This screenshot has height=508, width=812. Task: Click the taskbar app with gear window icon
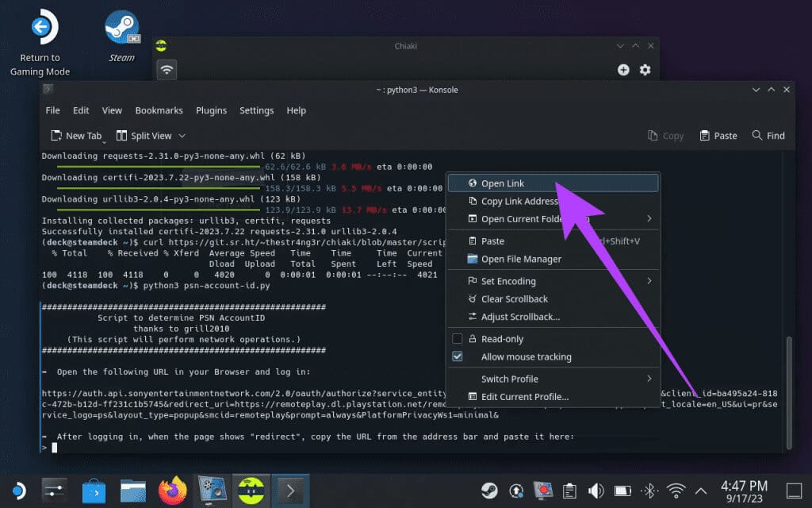click(212, 491)
